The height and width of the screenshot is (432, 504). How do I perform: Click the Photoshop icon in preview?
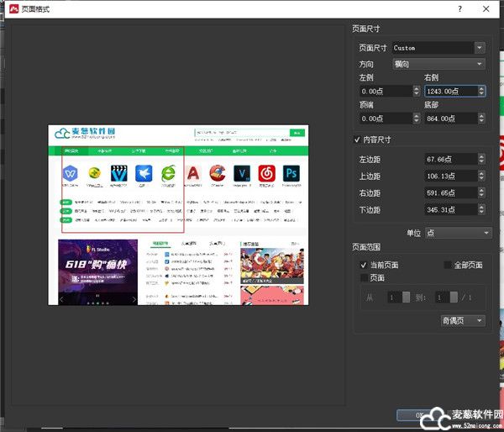292,173
